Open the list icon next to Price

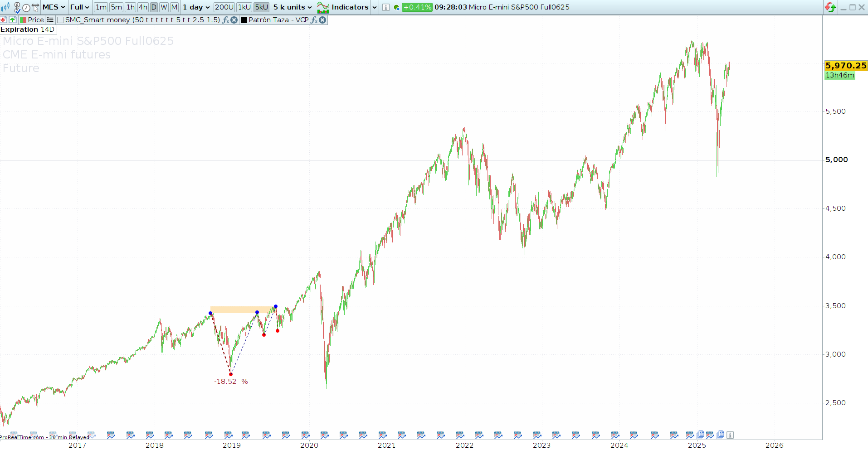50,20
